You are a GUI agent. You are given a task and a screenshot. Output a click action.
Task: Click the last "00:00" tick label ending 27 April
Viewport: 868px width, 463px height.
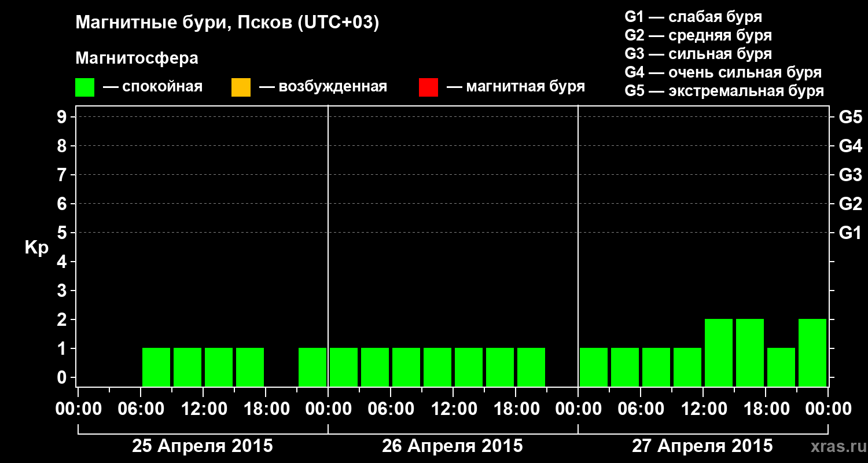point(828,409)
